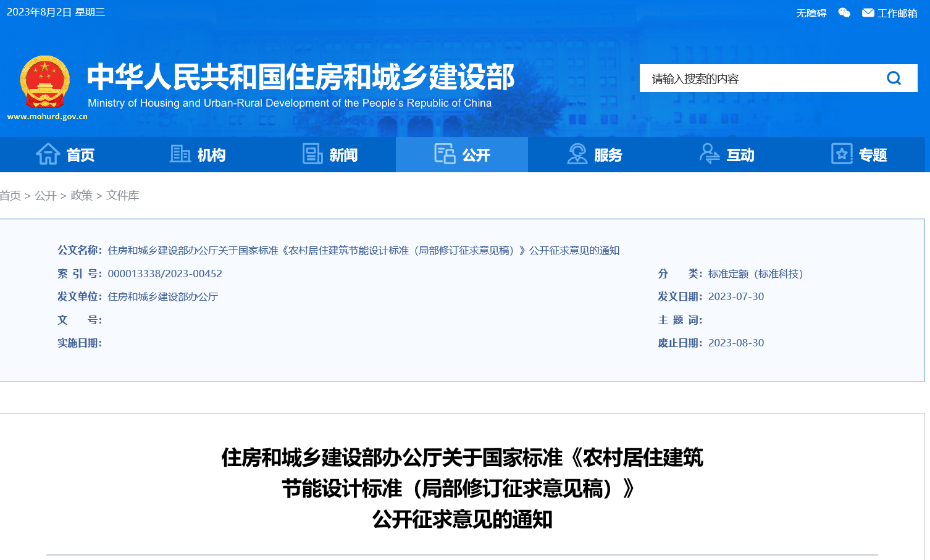
Task: Open the 专题 navigation tab
Action: click(859, 154)
